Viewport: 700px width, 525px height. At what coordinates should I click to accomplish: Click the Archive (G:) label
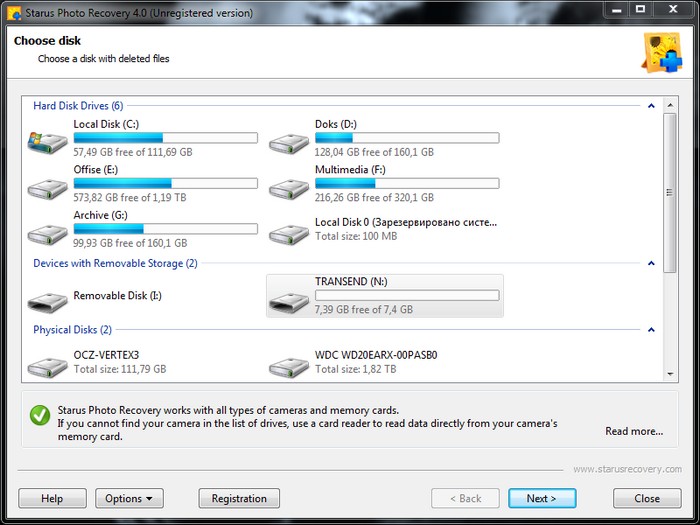[100, 215]
